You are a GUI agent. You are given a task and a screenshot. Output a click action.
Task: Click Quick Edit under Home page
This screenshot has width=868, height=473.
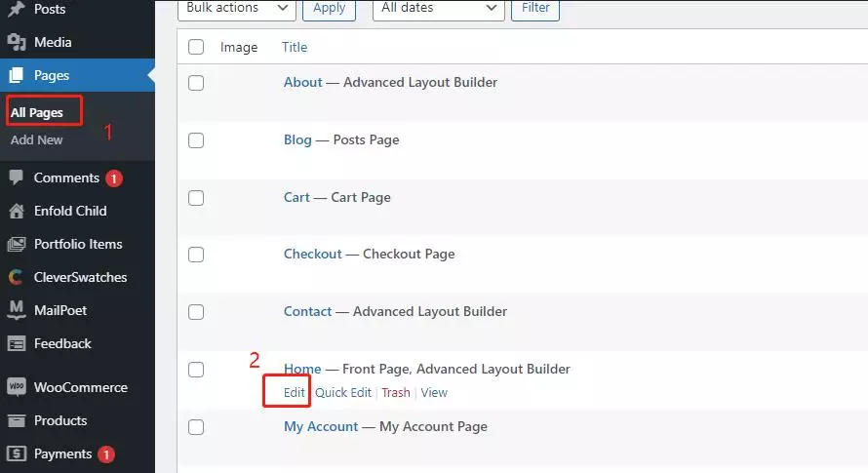(x=343, y=393)
